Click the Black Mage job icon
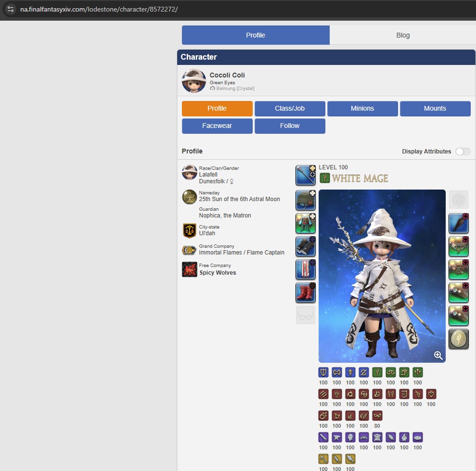This screenshot has height=471, width=476. (323, 416)
